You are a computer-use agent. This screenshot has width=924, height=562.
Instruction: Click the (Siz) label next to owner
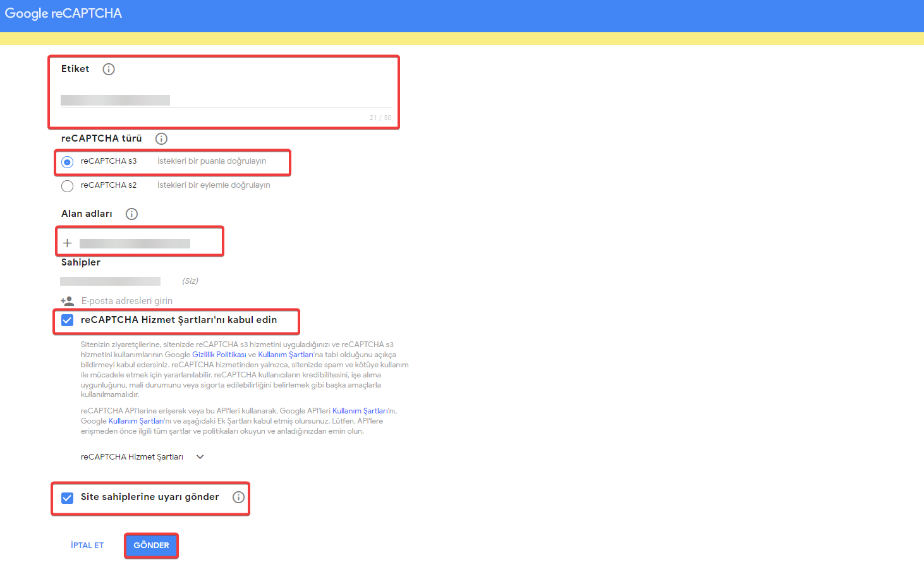[x=190, y=281]
